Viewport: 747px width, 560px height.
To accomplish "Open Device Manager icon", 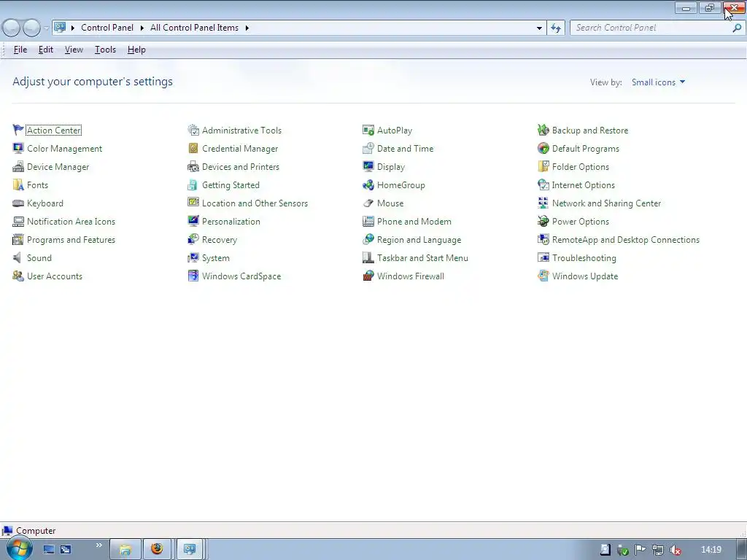I will pyautogui.click(x=18, y=167).
